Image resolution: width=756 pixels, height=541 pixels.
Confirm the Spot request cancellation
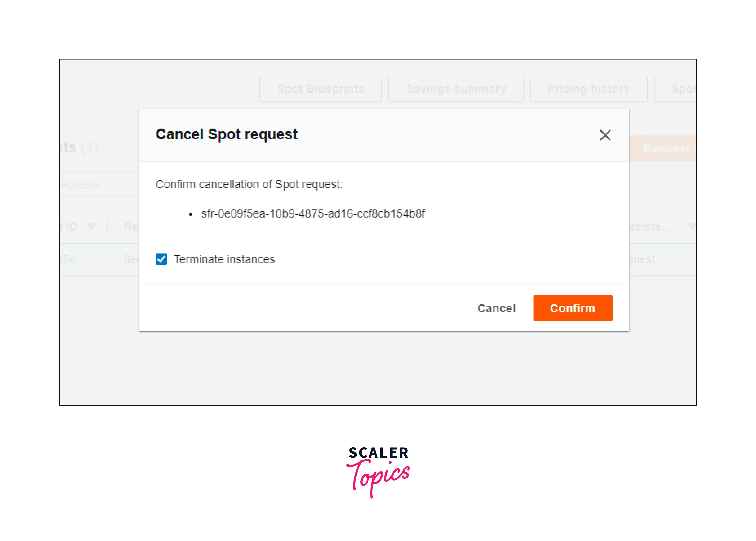click(573, 308)
